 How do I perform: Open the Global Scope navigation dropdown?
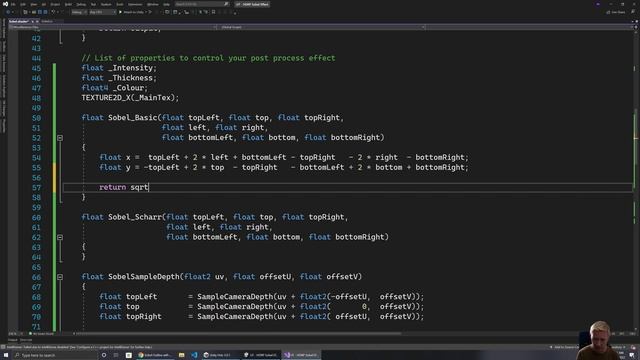[322, 27]
